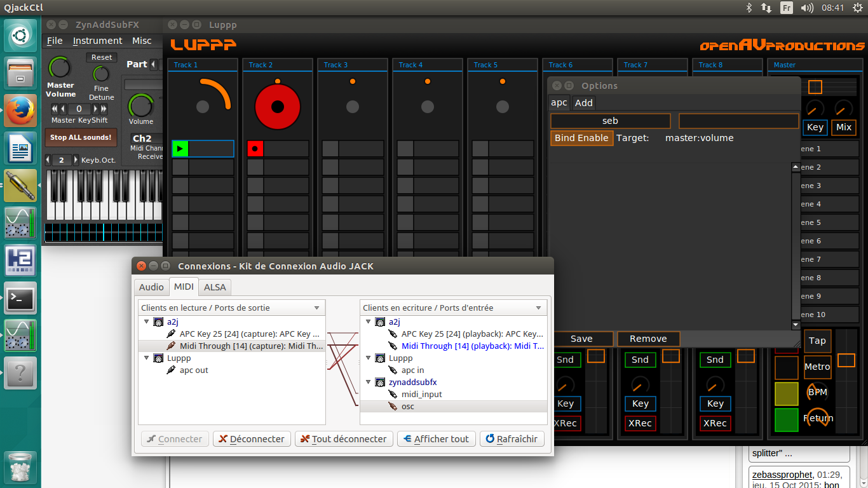Screen dimensions: 868x488
Task: Collapse Luppp in the output ports list
Action: [x=147, y=358]
